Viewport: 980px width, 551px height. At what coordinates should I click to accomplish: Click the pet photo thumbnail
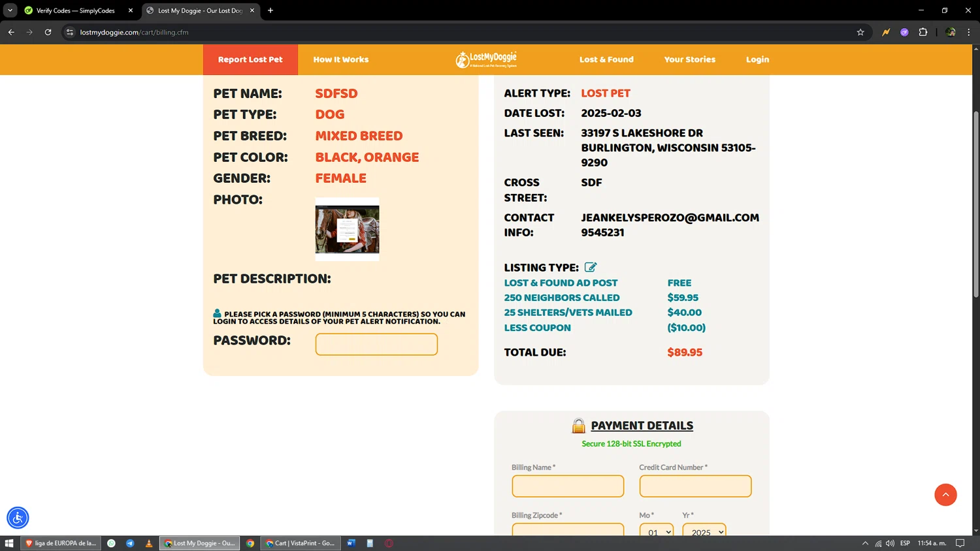tap(347, 229)
